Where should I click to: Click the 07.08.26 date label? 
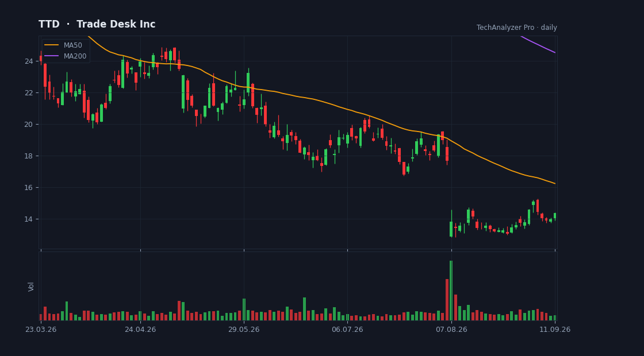[451, 330]
